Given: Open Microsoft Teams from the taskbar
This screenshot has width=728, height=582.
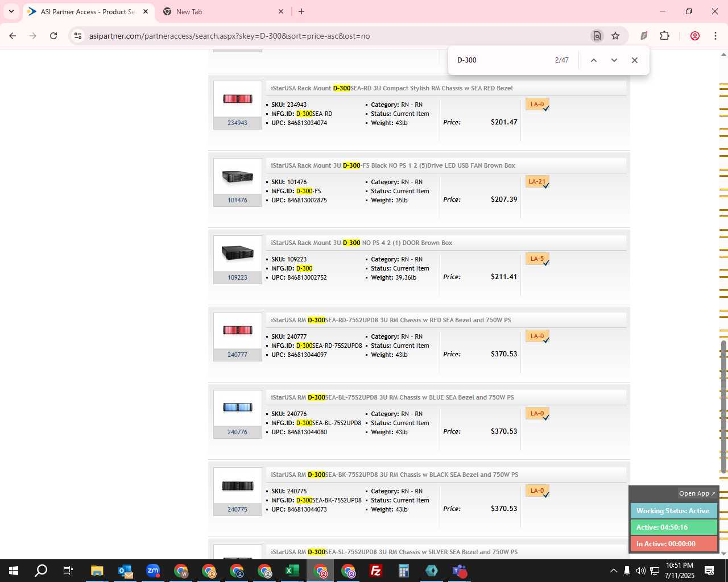Looking at the screenshot, I should pos(459,571).
